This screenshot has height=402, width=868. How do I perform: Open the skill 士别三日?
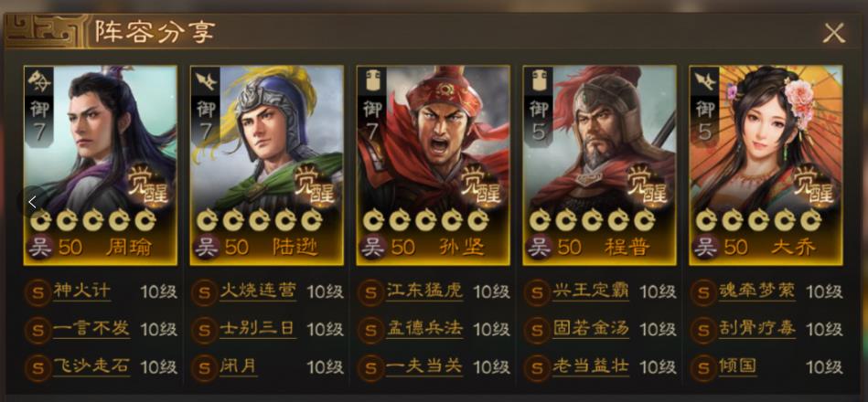258,329
